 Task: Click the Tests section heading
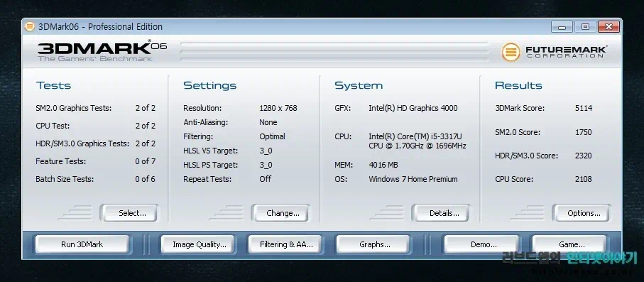53,85
